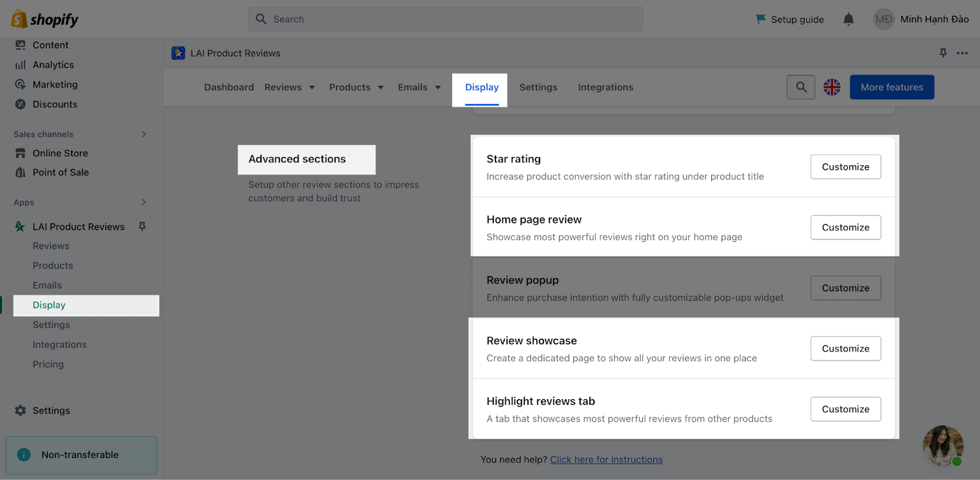This screenshot has width=980, height=480.
Task: Open Products under LAI Product Reviews sidebar
Action: point(53,265)
